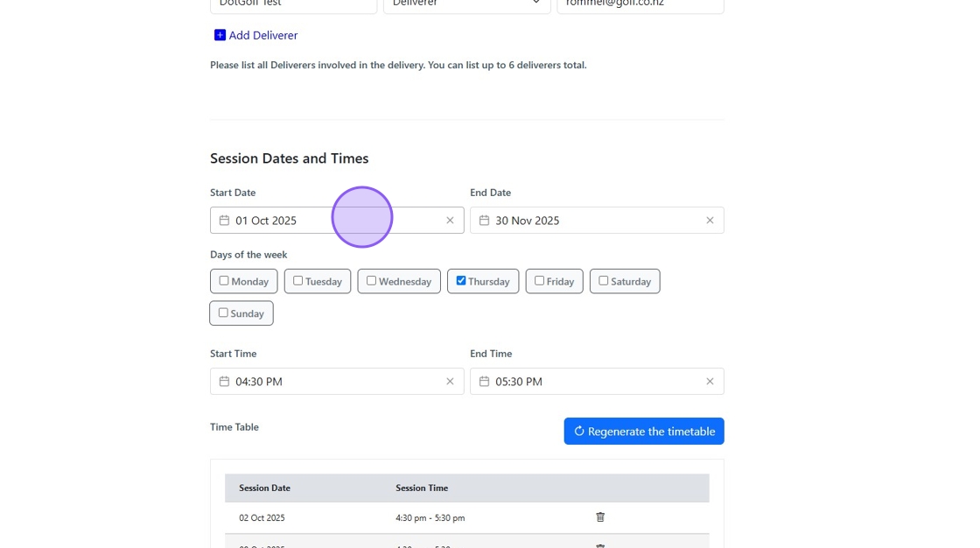
Task: Open the End Date picker field
Action: [595, 221]
